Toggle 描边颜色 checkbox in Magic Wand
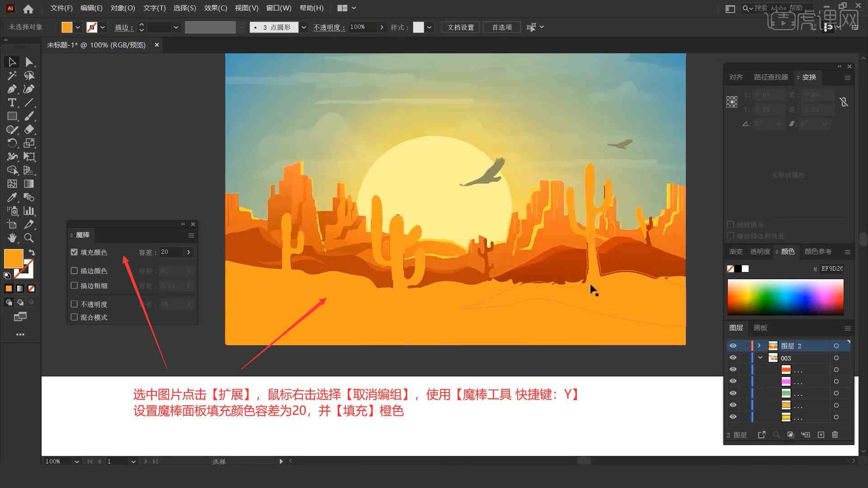 pos(74,271)
